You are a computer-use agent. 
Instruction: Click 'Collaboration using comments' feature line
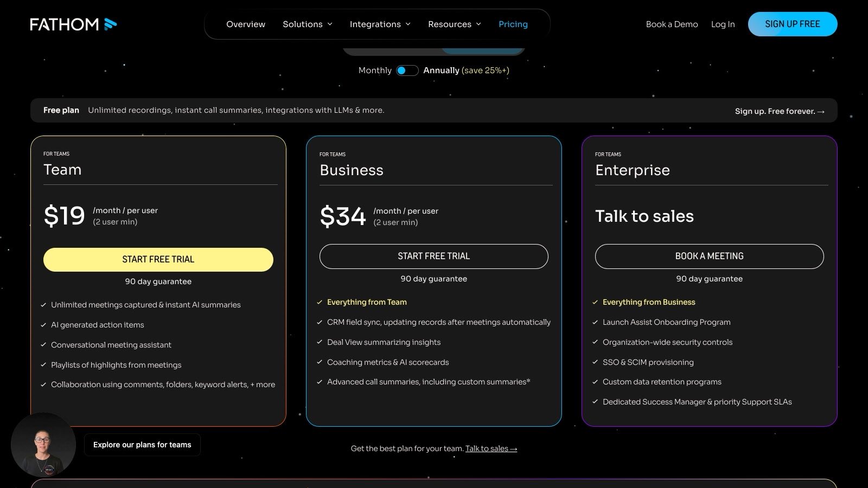tap(163, 384)
